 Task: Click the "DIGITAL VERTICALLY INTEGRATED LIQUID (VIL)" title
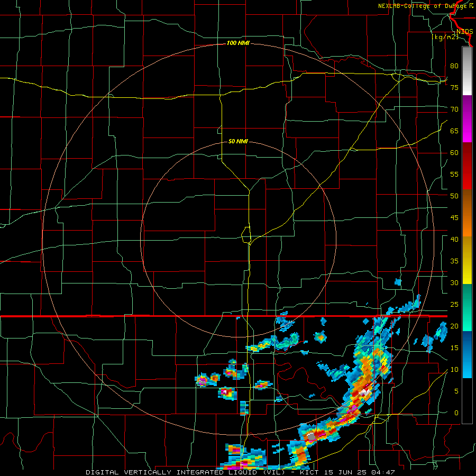coord(186,472)
